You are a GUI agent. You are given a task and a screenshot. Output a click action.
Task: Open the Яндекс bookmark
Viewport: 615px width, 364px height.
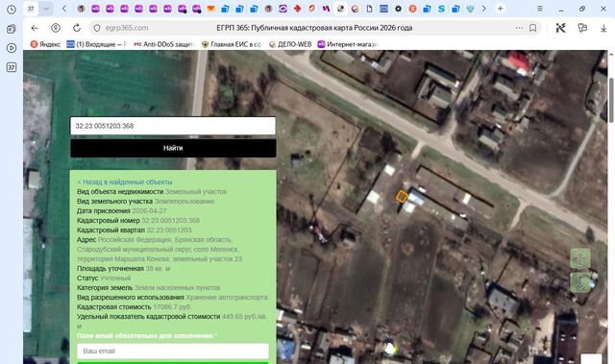click(x=46, y=44)
